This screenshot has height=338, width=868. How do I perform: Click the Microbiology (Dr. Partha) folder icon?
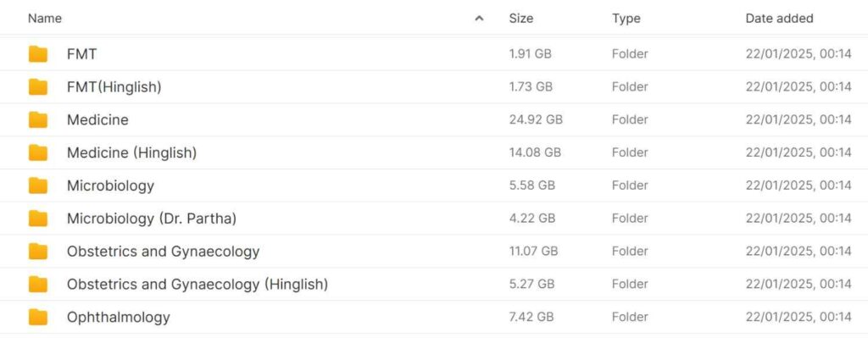click(38, 219)
